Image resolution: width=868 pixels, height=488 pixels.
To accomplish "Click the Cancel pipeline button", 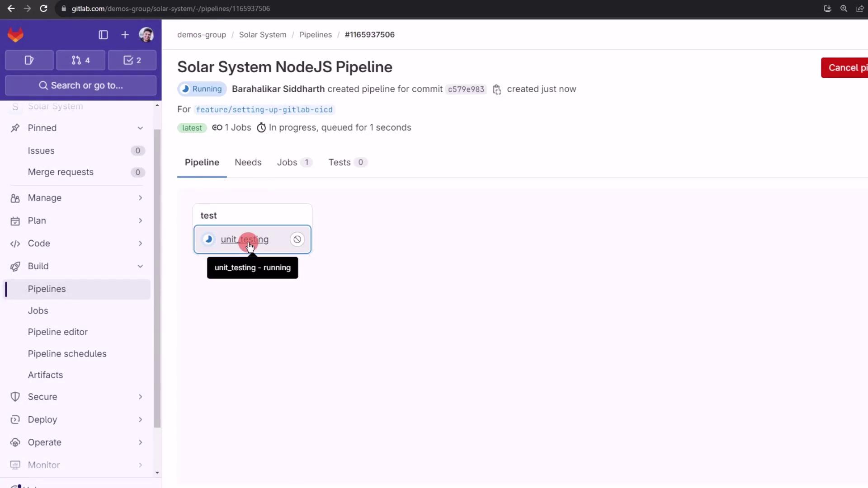I will click(x=844, y=68).
